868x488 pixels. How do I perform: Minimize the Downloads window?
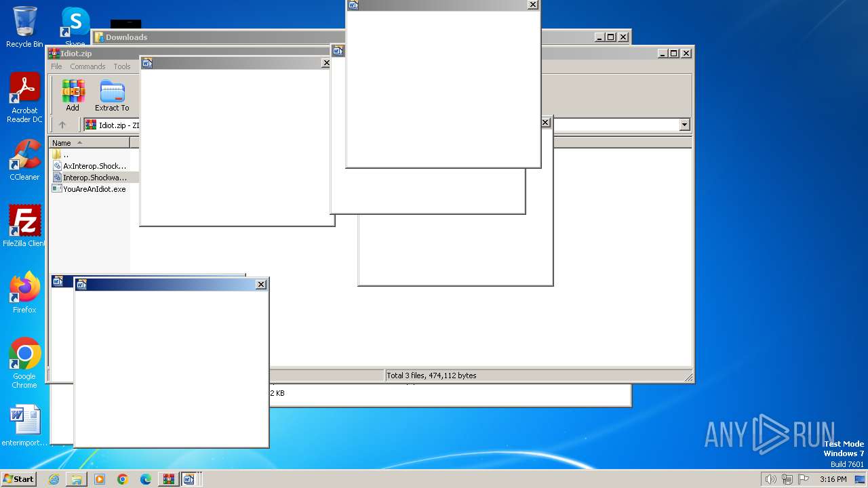point(599,37)
